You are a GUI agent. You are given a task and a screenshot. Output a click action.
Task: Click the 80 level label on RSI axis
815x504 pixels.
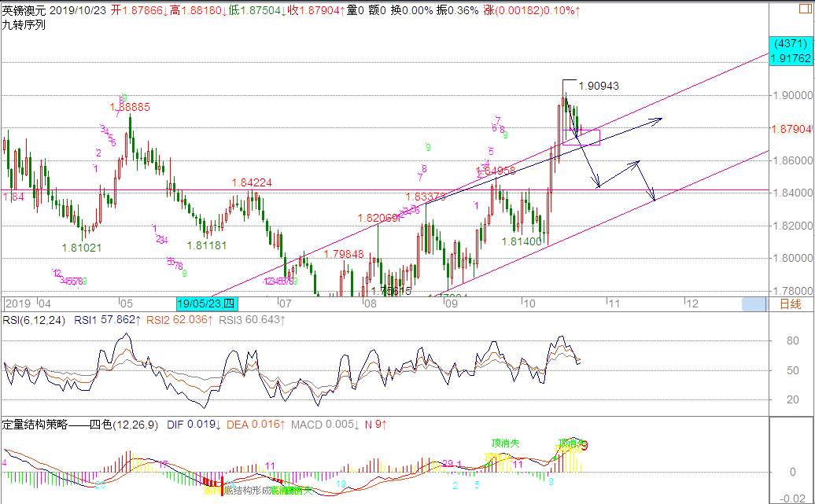tap(793, 341)
